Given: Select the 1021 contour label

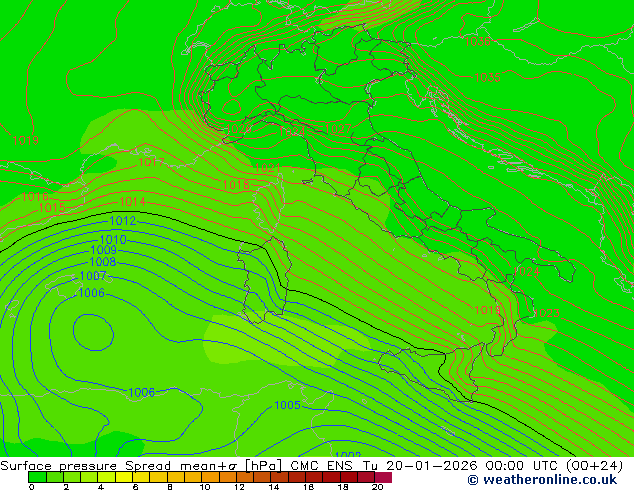Looking at the screenshot, I should (x=268, y=168).
